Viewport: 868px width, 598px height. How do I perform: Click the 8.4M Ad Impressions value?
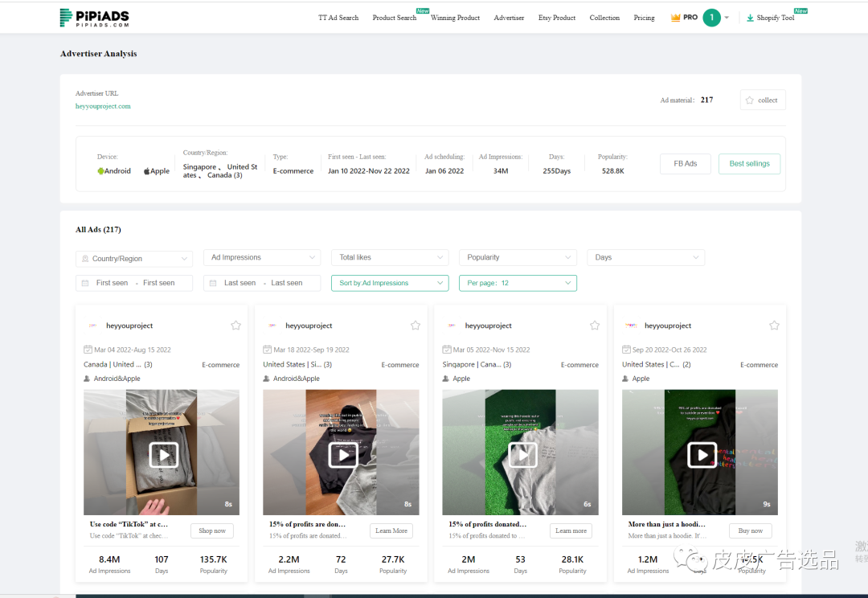[109, 559]
